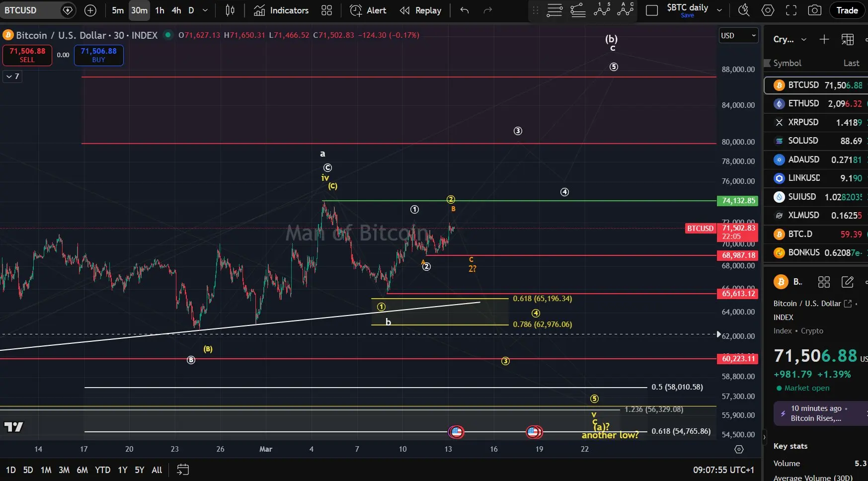Collapse the indicator legend showing 7
This screenshot has height=481, width=868.
(x=12, y=77)
